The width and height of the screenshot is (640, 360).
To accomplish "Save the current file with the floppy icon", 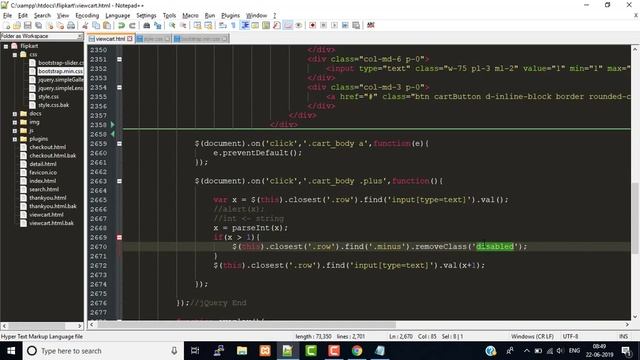I will 28,25.
